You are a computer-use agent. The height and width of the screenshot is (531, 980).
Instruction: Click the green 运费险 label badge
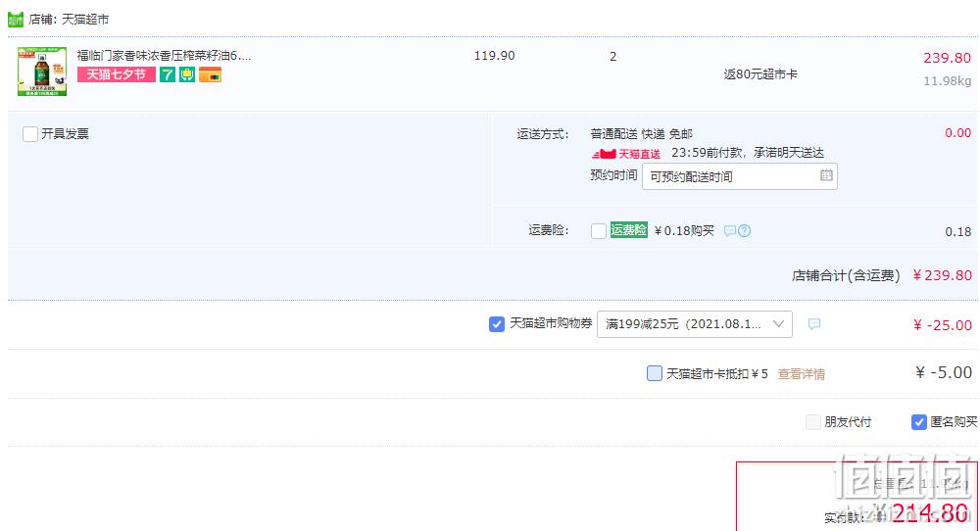629,230
